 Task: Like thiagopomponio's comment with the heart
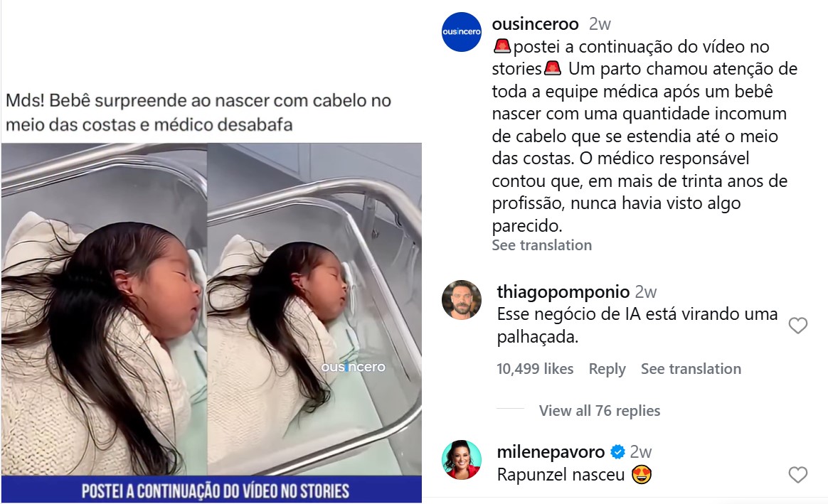coord(798,326)
